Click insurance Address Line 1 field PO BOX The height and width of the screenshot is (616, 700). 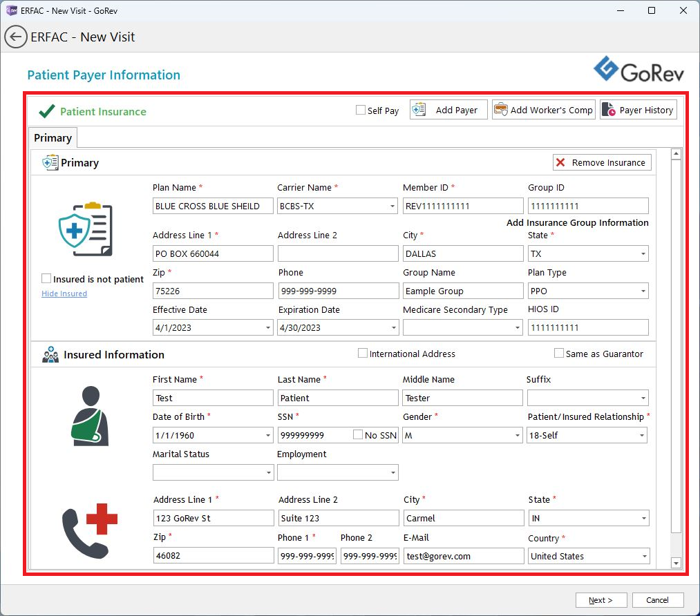coord(213,254)
